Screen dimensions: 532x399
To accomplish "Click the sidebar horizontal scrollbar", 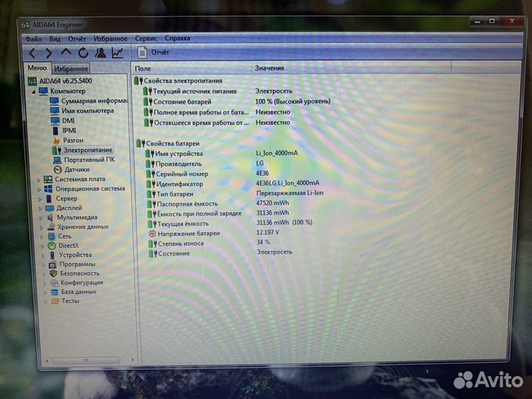I will pos(86,361).
